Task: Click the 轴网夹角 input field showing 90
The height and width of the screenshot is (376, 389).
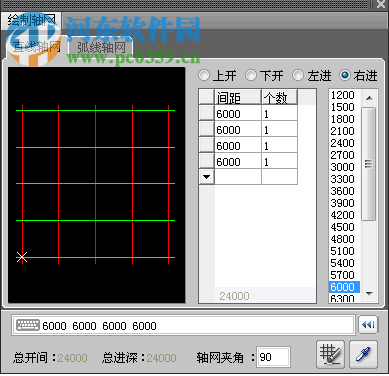Action: click(273, 357)
